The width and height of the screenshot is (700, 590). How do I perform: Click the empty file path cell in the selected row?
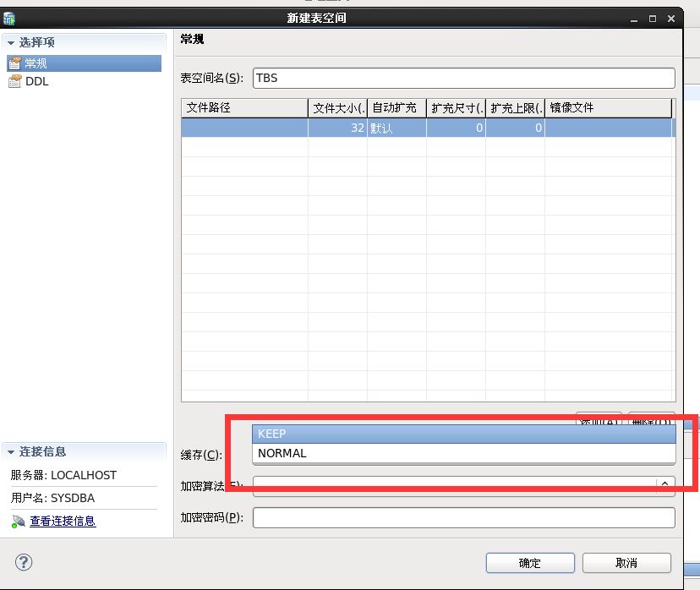(x=244, y=128)
